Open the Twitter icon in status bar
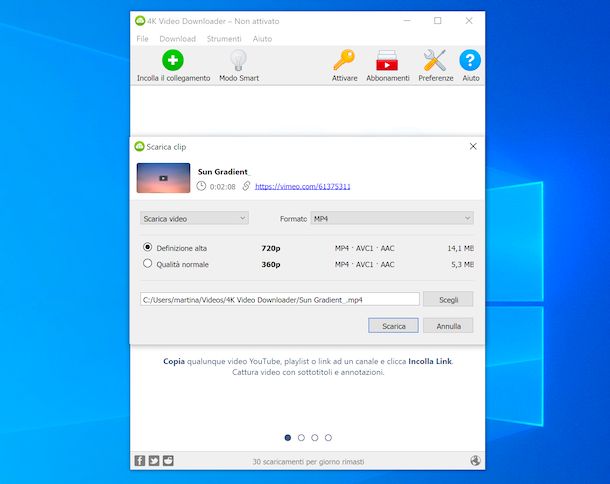610x484 pixels. [154, 461]
